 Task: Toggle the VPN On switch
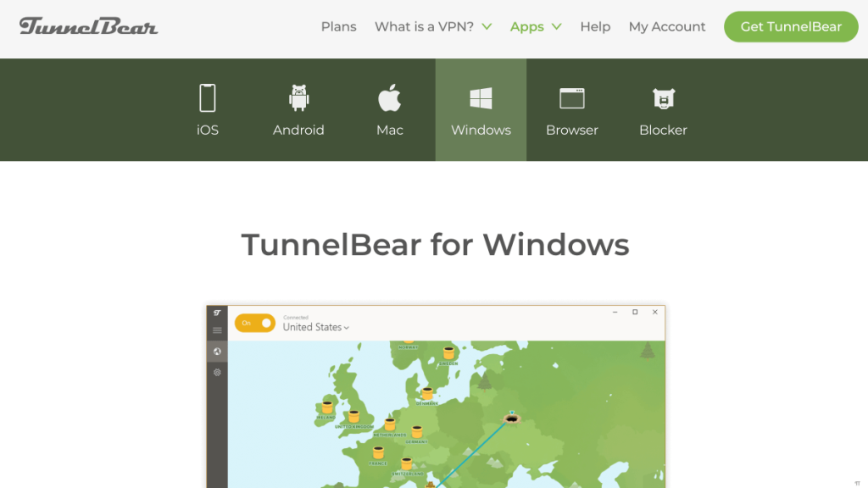(x=254, y=323)
